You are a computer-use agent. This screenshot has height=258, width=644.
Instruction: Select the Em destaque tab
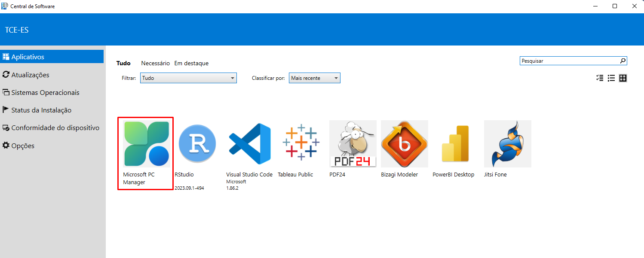(x=191, y=63)
